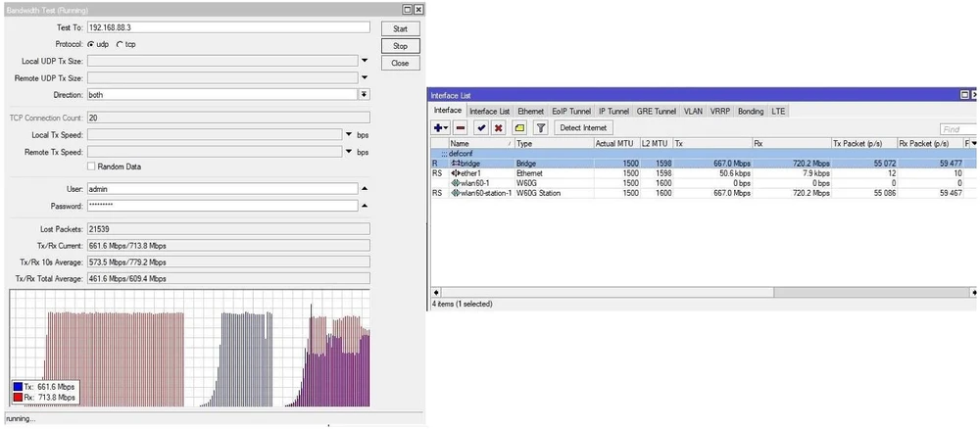Viewport: 980px width, 429px height.
Task: Click the blue plus Add interface icon
Action: pos(441,127)
